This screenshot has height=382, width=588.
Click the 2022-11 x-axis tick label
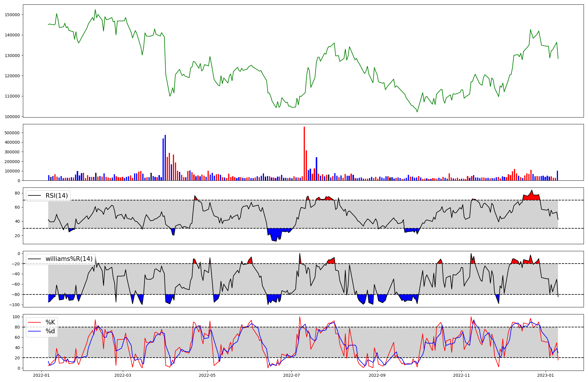[461, 375]
